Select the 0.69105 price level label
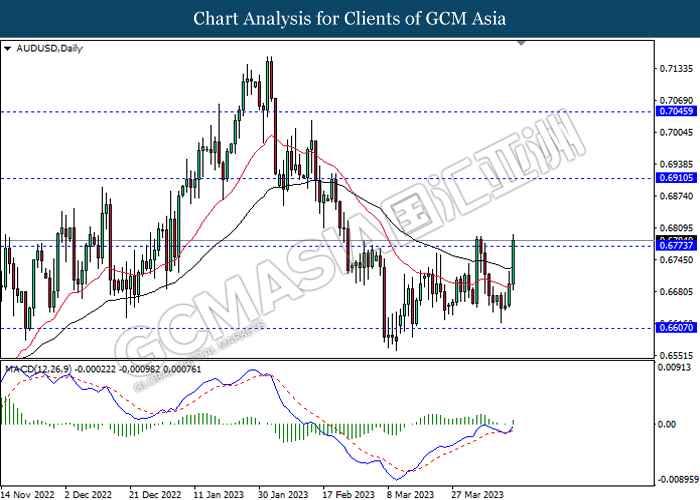This screenshot has height=500, width=700. 676,178
